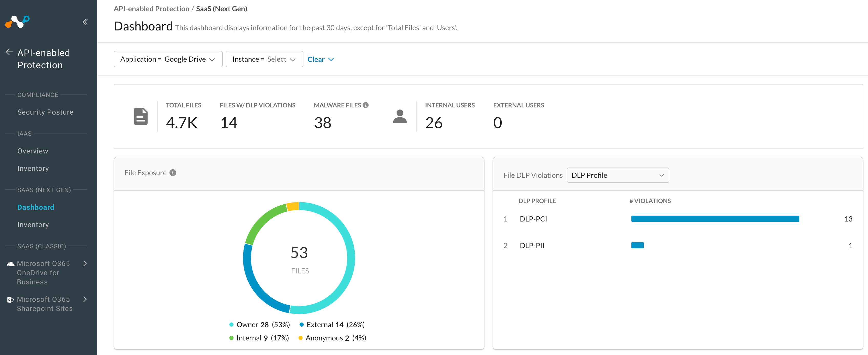Switch to the Security Posture page
The image size is (868, 355).
(45, 112)
